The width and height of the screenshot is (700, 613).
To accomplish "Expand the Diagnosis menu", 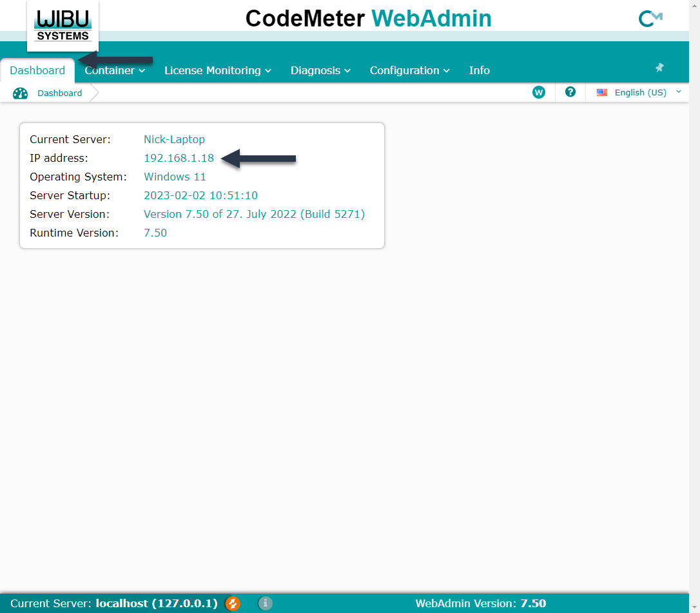I will 320,70.
